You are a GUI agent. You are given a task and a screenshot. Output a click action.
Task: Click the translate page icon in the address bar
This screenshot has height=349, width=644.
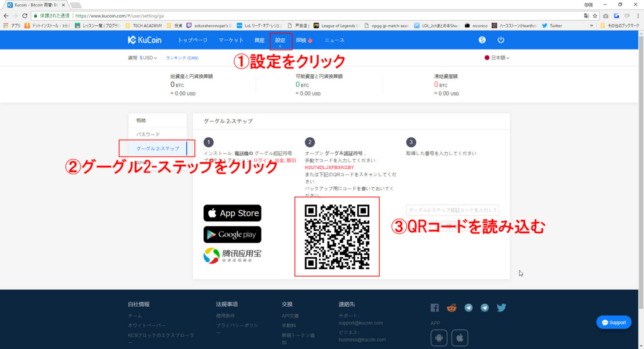point(586,16)
